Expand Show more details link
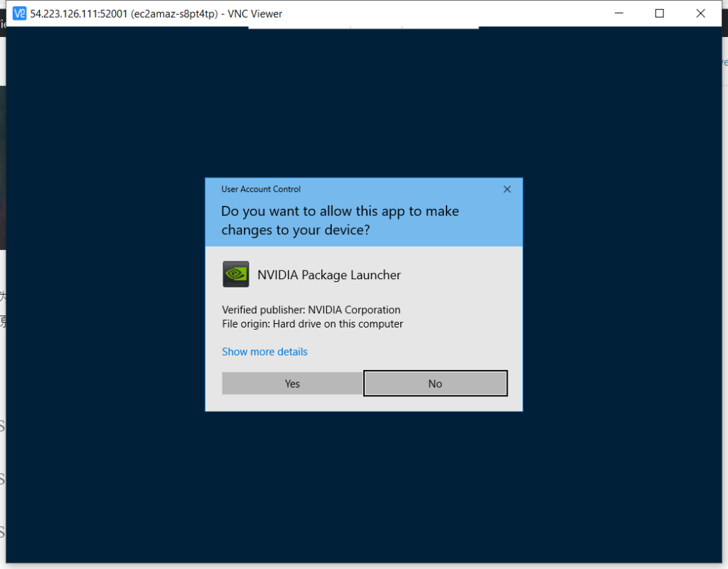The image size is (728, 569). click(264, 352)
